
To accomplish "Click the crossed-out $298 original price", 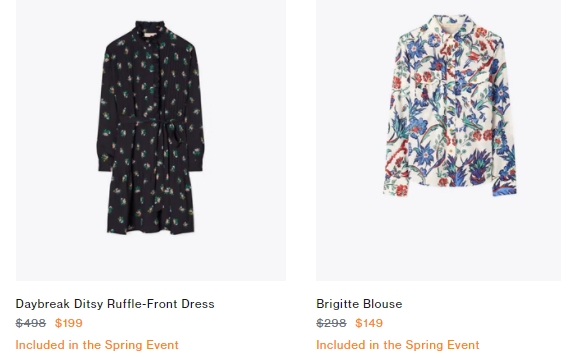I will pos(331,323).
